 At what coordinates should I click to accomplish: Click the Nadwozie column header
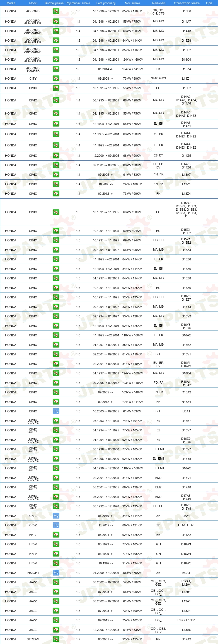pos(159,3)
